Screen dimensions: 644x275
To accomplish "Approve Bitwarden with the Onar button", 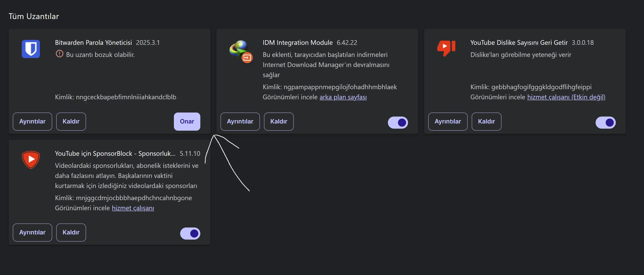I will [187, 121].
